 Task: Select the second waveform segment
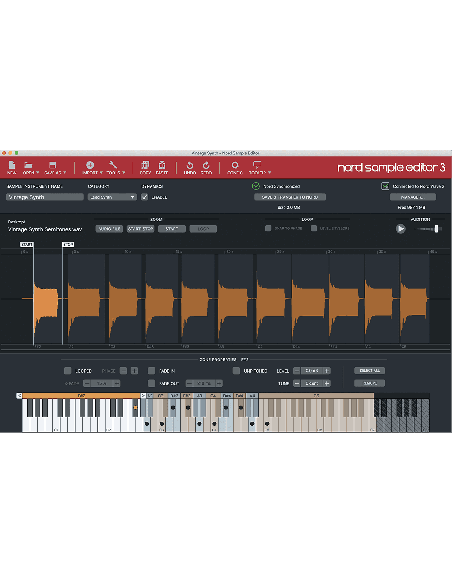(85, 299)
